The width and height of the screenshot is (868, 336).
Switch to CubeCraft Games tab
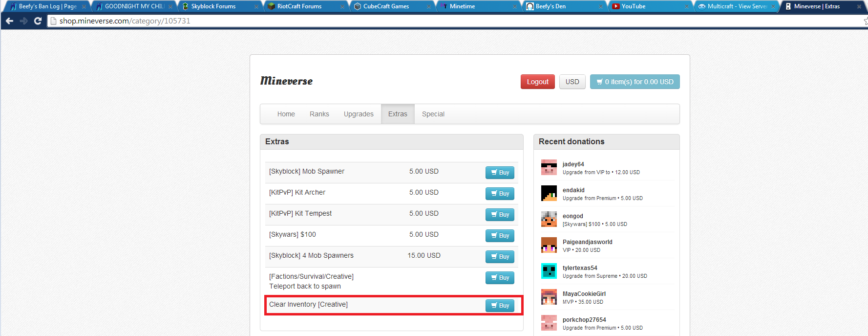coord(391,6)
